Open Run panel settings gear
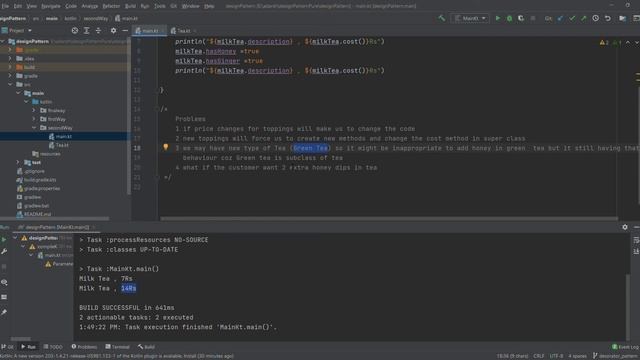 pyautogui.click(x=625, y=227)
